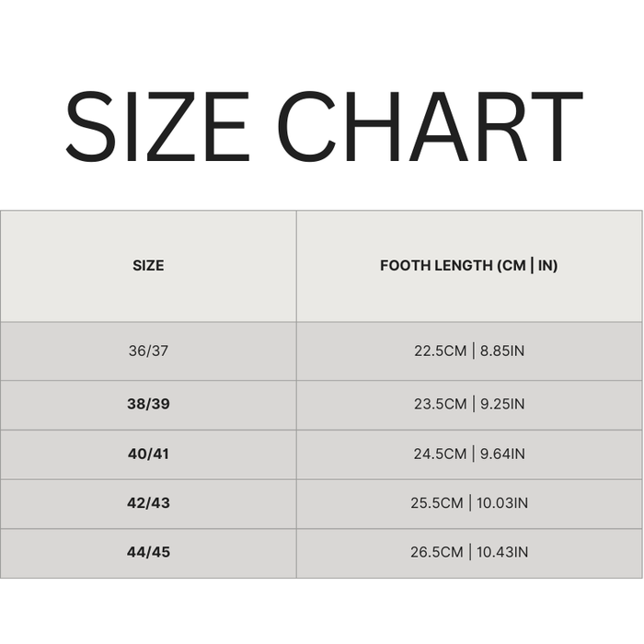Select the 10.03IN measurement text
This screenshot has height=644, width=644.
[x=502, y=503]
